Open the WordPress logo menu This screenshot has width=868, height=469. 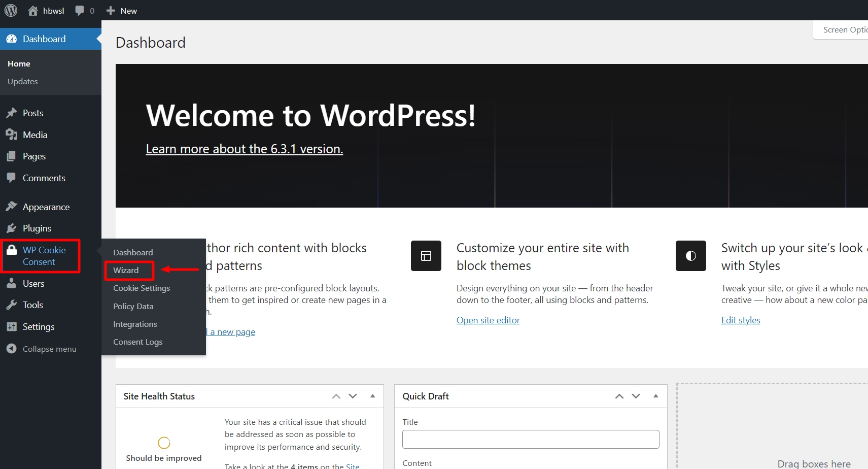11,10
